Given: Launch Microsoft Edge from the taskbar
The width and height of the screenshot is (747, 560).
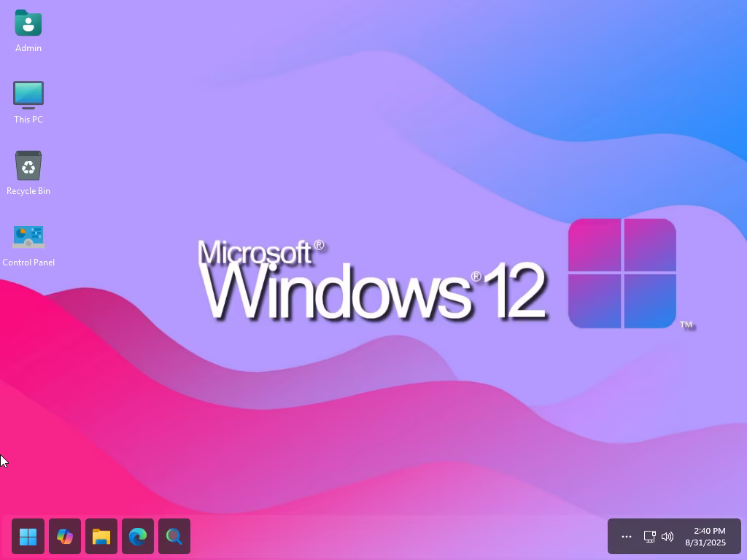Looking at the screenshot, I should (138, 536).
